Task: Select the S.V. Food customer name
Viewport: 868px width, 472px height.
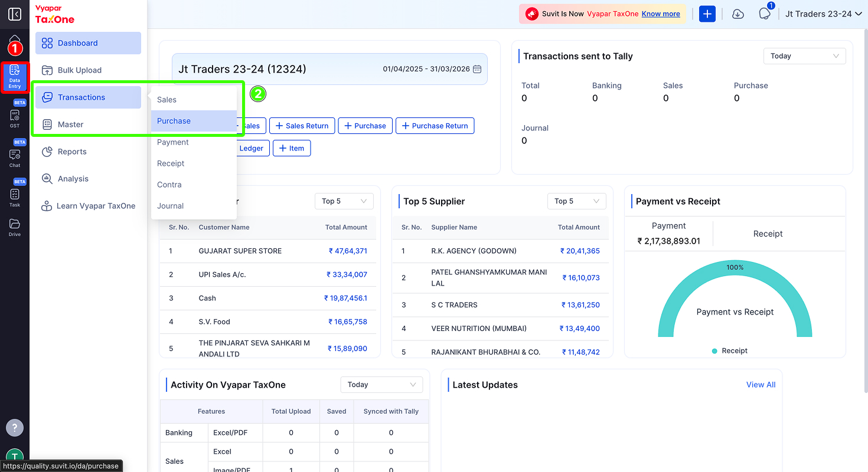Action: [214, 322]
